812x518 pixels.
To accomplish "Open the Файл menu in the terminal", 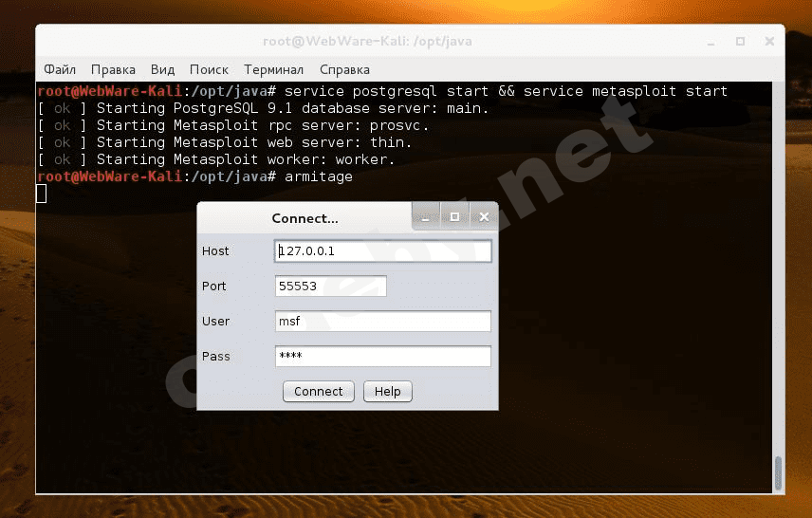I will [x=60, y=69].
